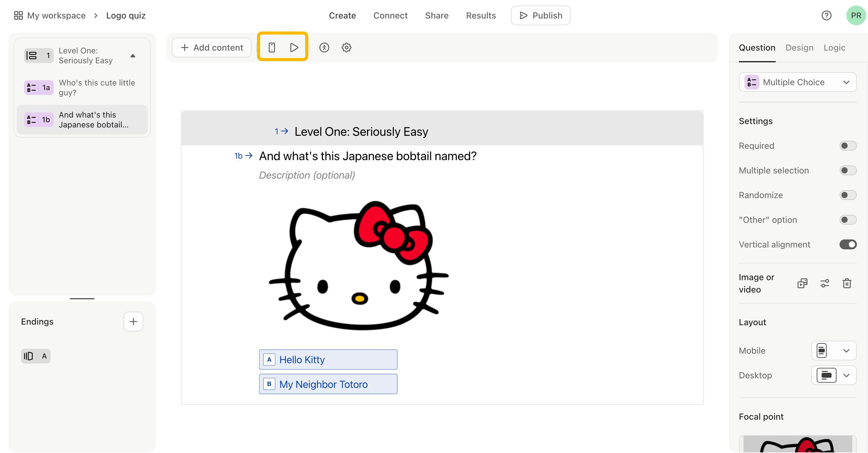Open the PR account avatar
Screen dimensions: 868x453
pos(856,15)
